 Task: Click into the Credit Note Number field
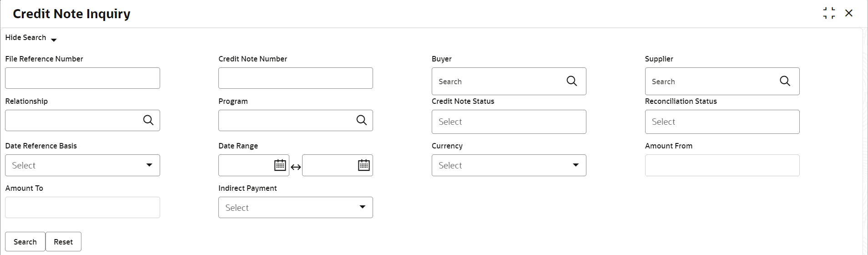295,78
